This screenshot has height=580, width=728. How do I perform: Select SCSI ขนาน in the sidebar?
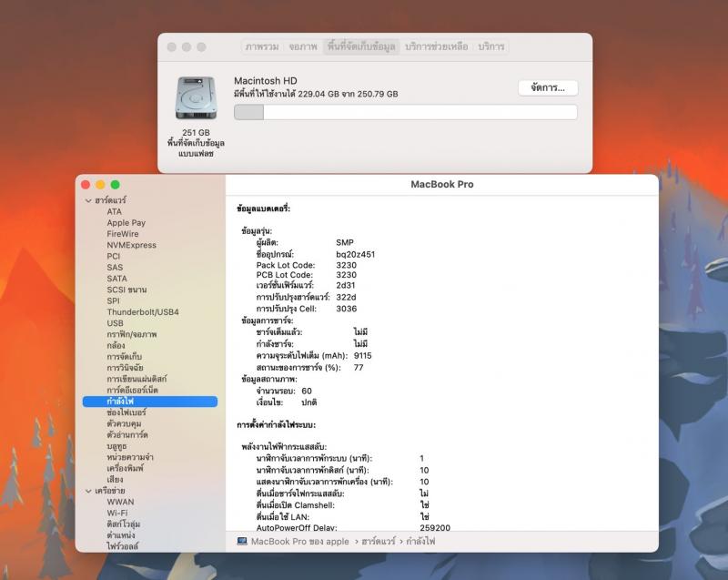tap(126, 290)
